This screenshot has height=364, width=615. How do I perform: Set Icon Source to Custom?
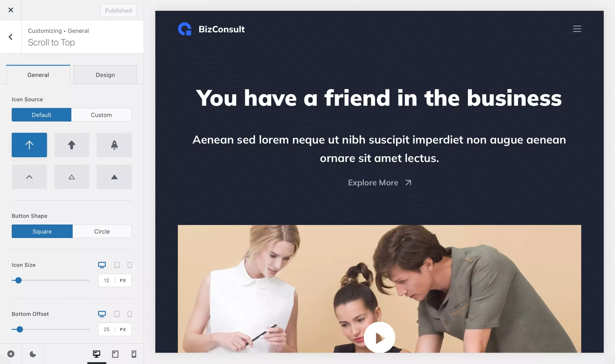(101, 115)
